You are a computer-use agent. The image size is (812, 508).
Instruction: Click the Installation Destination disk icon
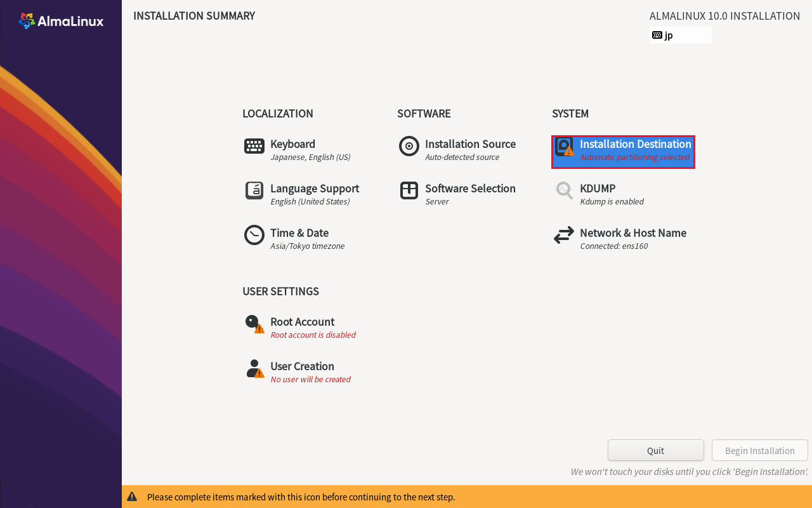coord(564,147)
